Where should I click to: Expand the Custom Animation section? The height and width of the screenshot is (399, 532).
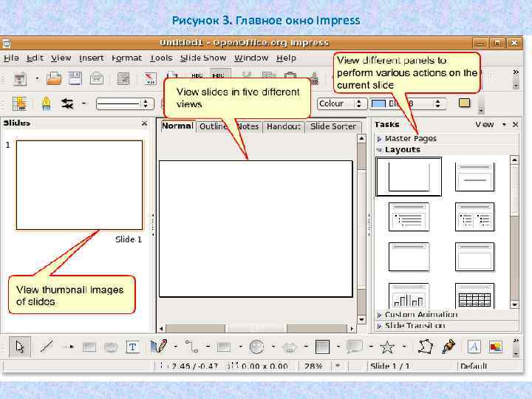447,315
